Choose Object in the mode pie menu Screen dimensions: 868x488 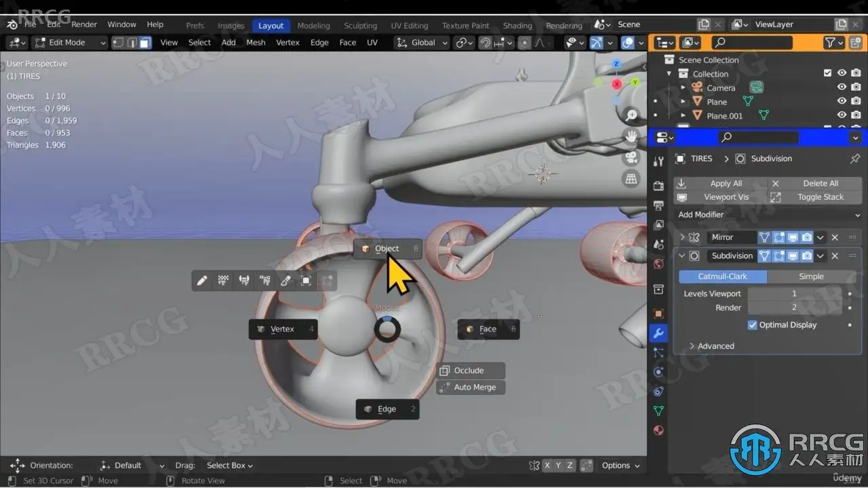[387, 249]
